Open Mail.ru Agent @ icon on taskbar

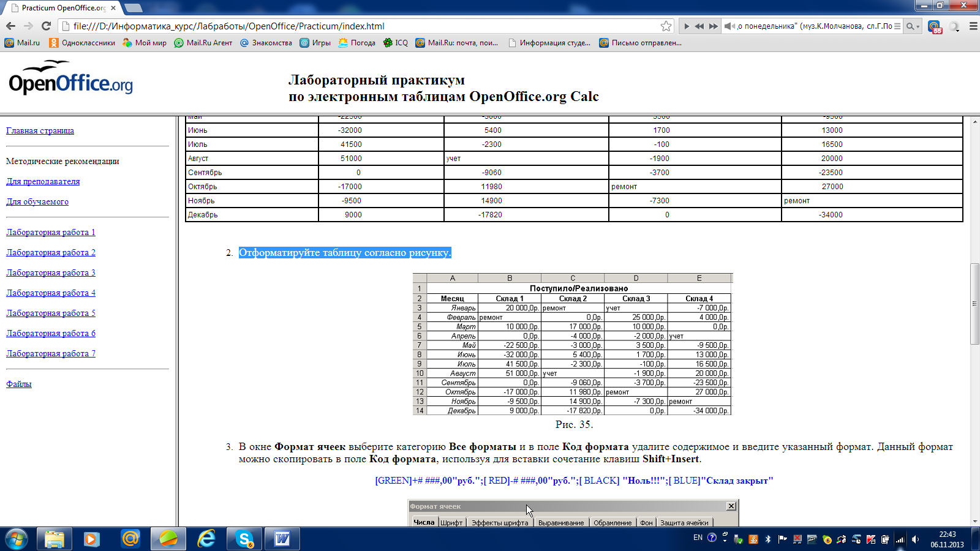[130, 539]
